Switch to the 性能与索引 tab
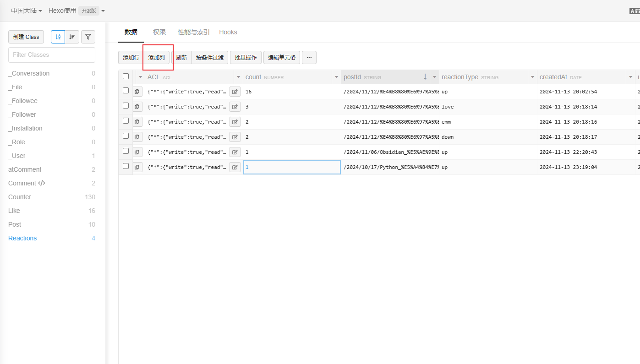Screen dimensions: 640x364 [194, 32]
